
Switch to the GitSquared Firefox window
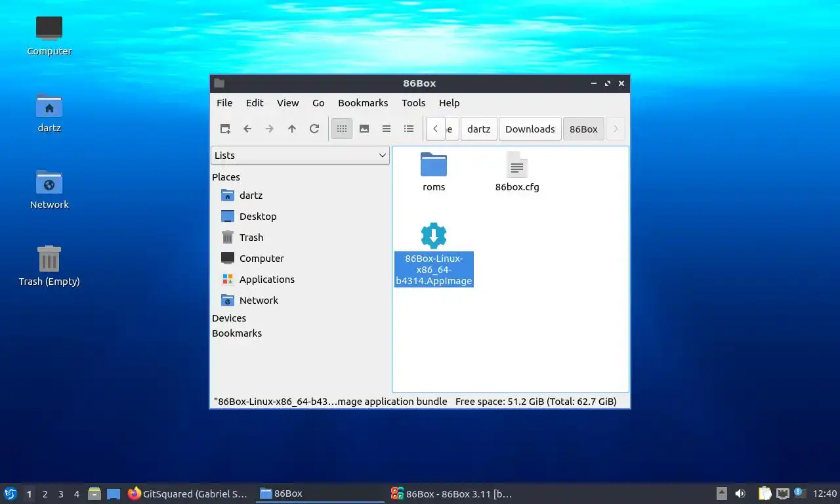tap(189, 493)
